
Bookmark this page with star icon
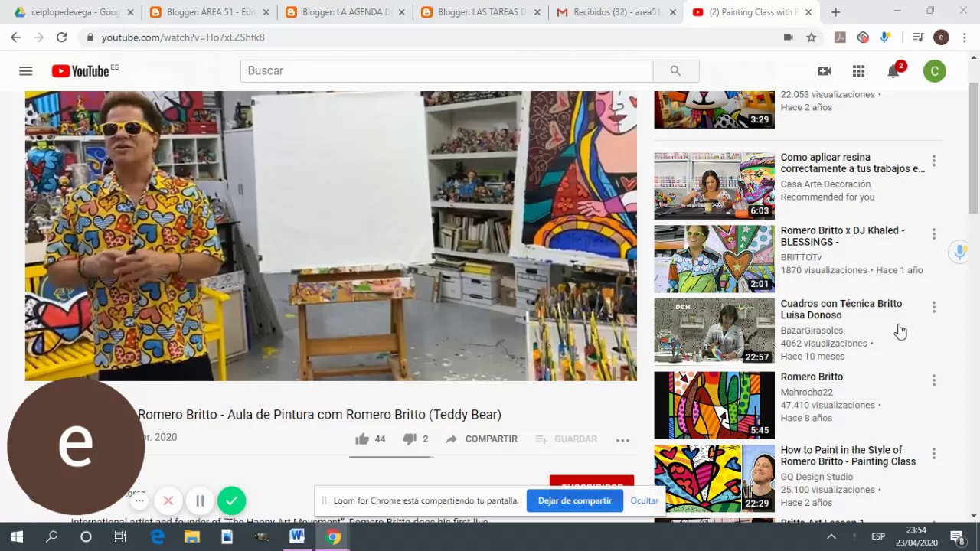coord(812,37)
